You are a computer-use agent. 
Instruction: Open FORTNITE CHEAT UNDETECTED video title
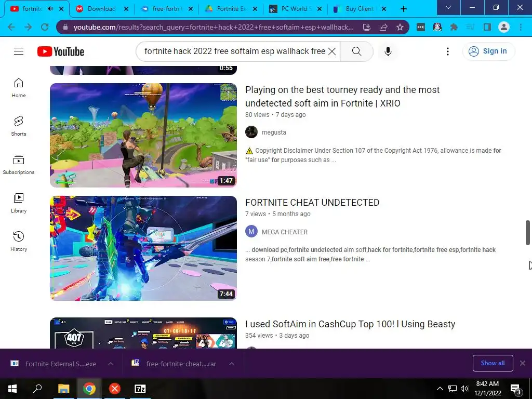click(x=312, y=203)
